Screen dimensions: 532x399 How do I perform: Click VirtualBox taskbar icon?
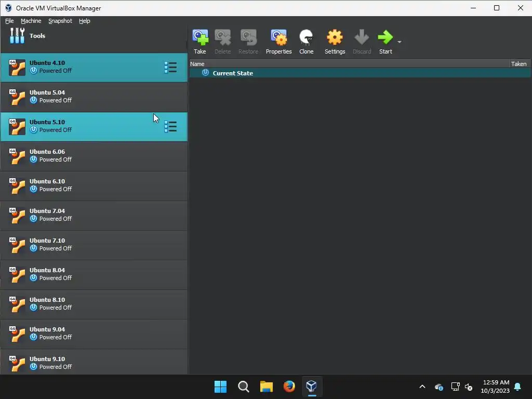312,387
